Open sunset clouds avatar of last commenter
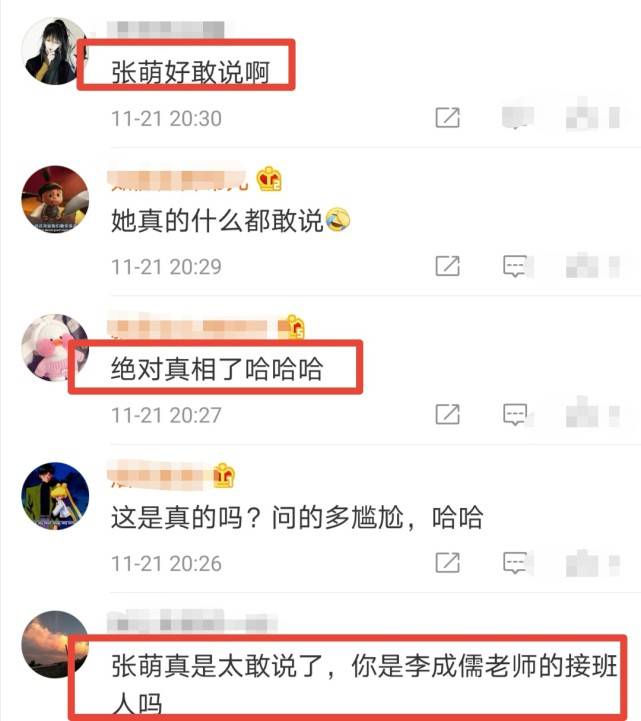The image size is (641, 721). click(x=55, y=644)
